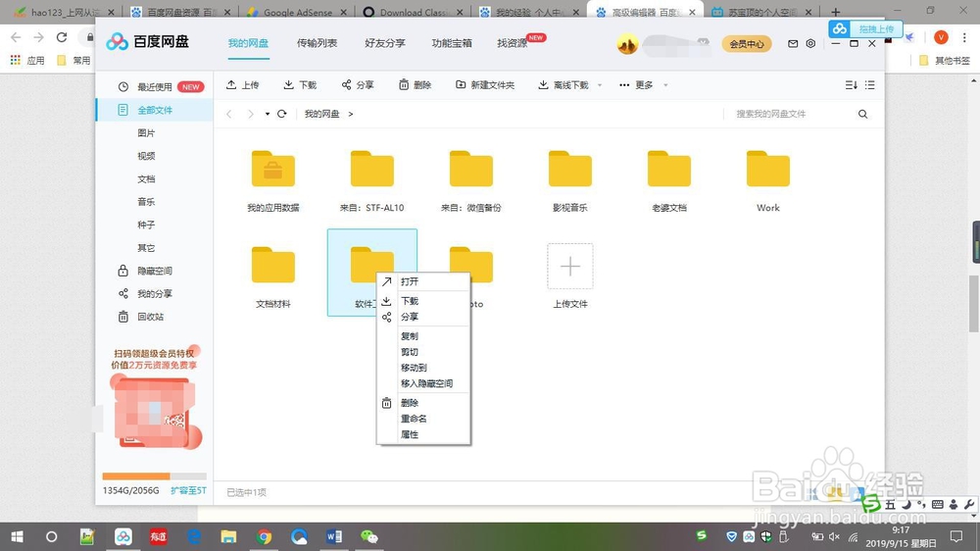Open the navigation history dropdown arrow
980x551 pixels.
coord(268,114)
